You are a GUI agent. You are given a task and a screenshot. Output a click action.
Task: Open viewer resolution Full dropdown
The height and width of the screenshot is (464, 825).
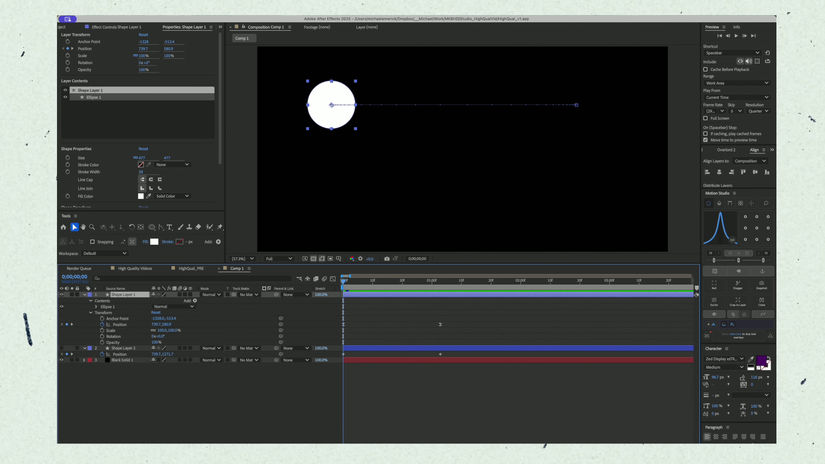278,259
